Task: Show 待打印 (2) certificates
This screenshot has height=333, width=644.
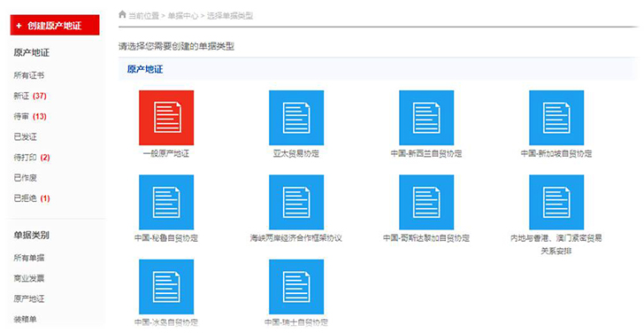Action: tap(32, 158)
